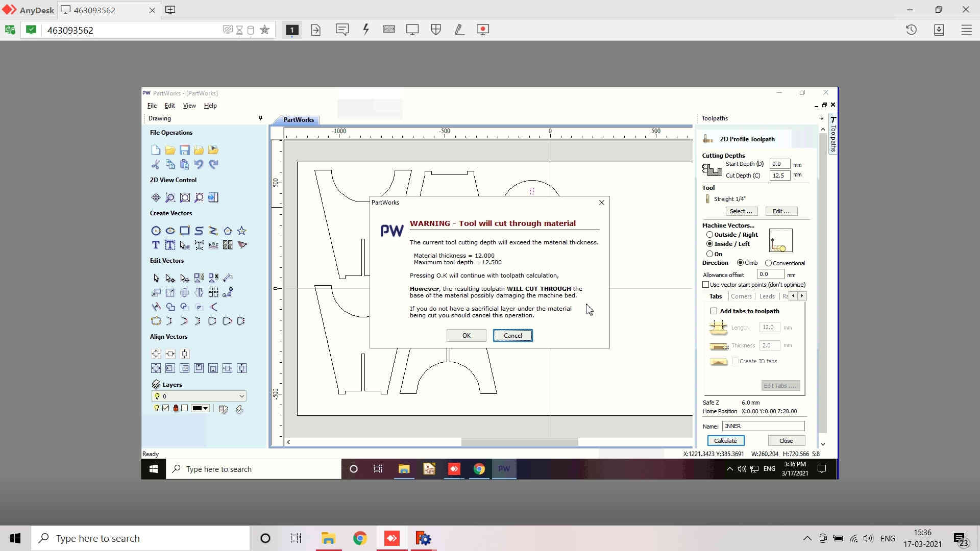Click the Edit... tool button
Image resolution: width=980 pixels, height=551 pixels.
(781, 211)
